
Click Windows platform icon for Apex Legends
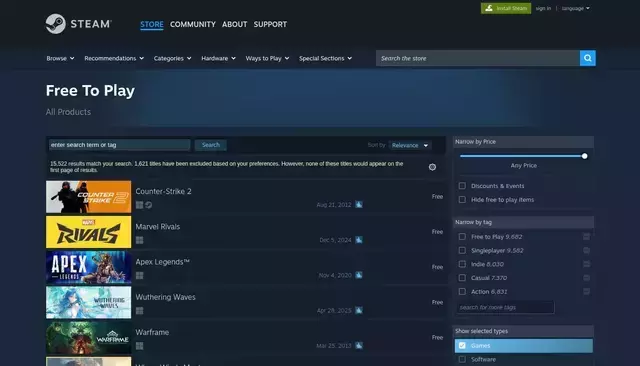[x=140, y=275]
